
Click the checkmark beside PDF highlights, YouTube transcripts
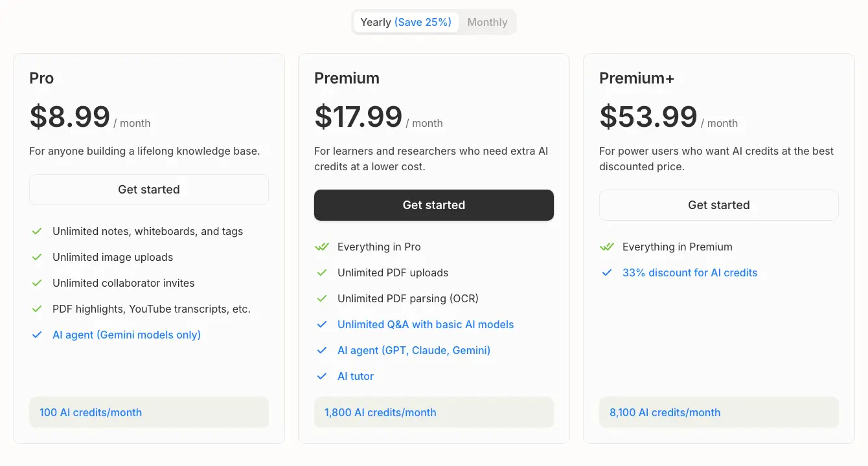(x=37, y=309)
